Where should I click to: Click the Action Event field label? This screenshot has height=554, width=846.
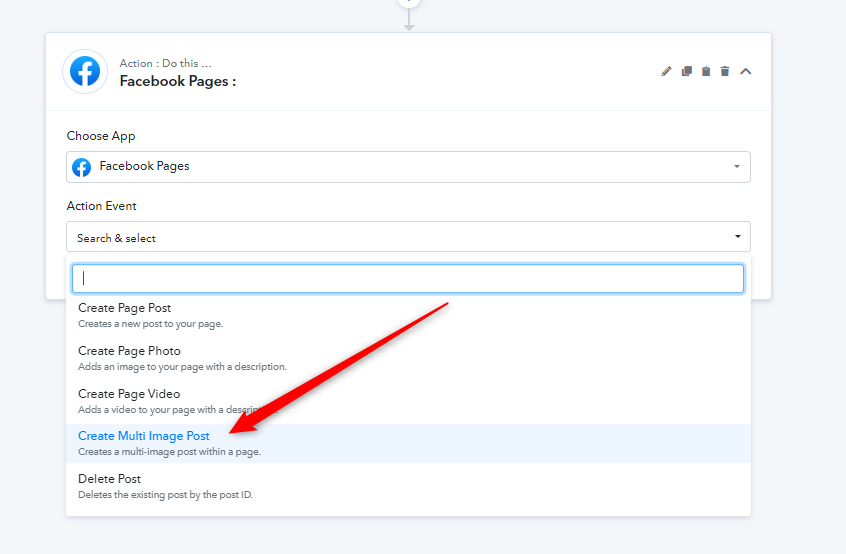coord(101,206)
